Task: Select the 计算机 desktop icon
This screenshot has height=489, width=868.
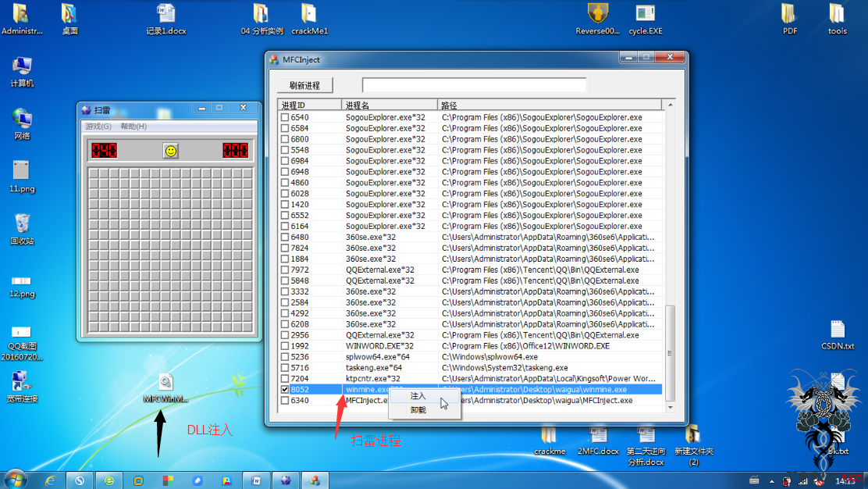Action: click(x=22, y=71)
